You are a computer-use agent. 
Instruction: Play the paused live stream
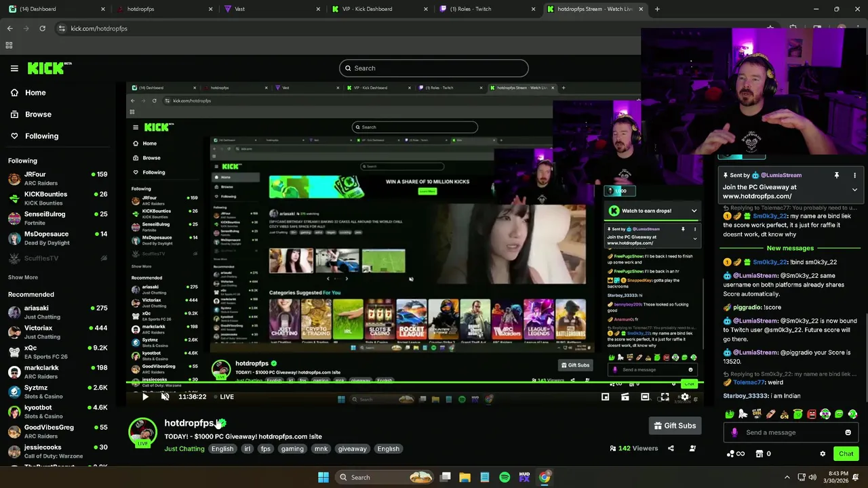pos(145,397)
